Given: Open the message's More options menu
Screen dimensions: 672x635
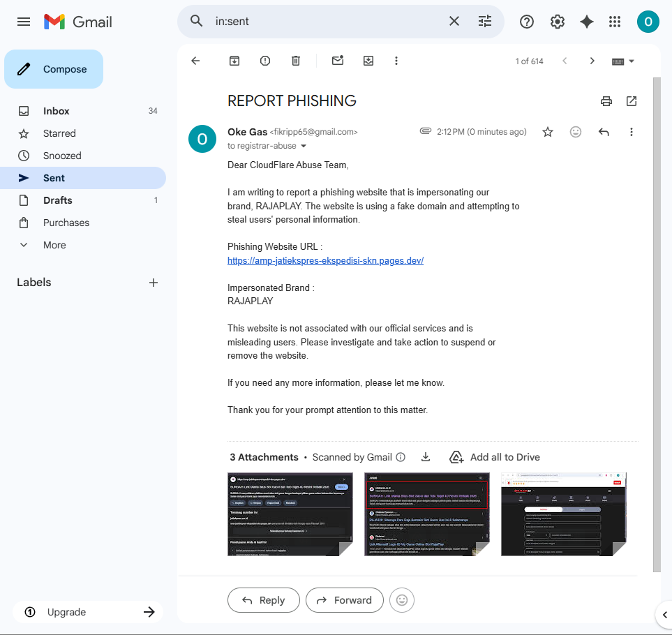Looking at the screenshot, I should (x=631, y=132).
